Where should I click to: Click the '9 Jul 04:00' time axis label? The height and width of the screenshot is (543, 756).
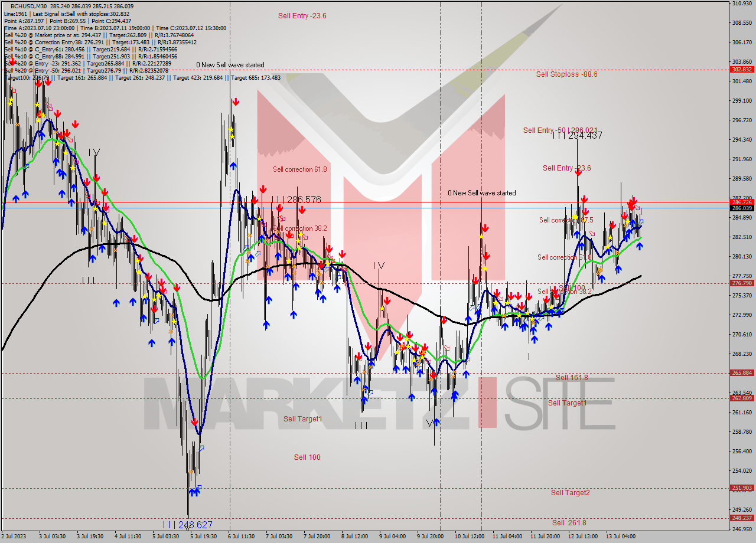[392, 537]
